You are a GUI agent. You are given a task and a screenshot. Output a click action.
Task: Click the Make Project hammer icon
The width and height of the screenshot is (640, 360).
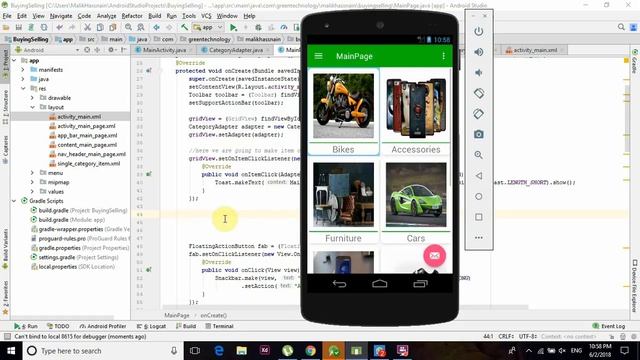184,27
